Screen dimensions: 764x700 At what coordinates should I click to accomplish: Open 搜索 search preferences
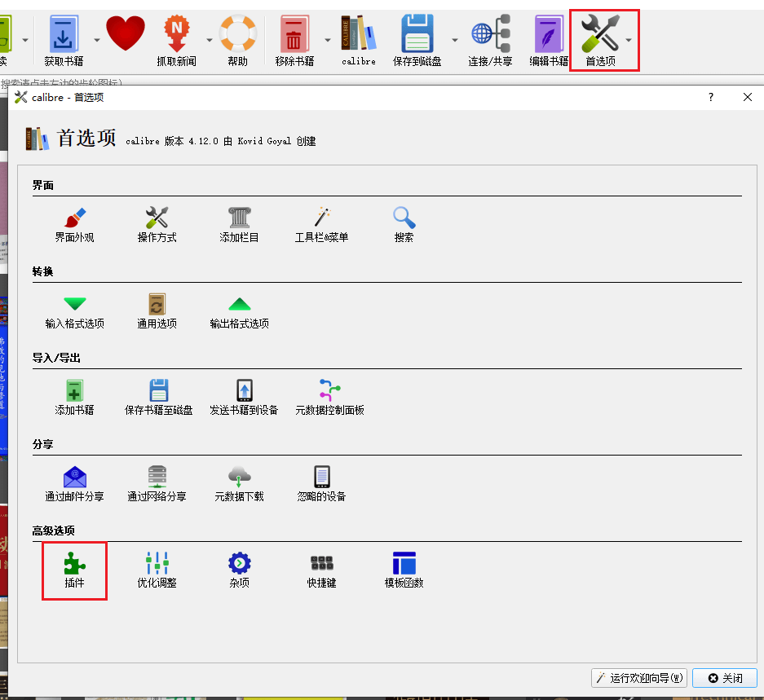click(x=404, y=226)
